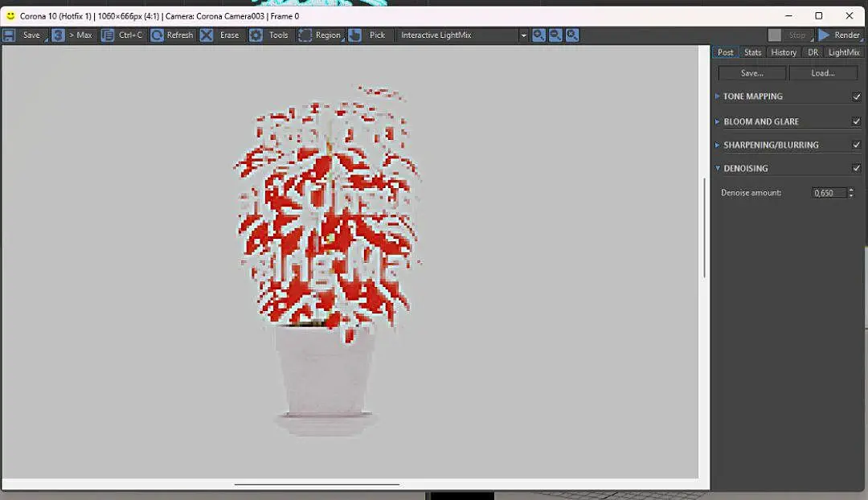The height and width of the screenshot is (500, 868).
Task: Uncheck the Denoising checkbox
Action: tap(857, 168)
